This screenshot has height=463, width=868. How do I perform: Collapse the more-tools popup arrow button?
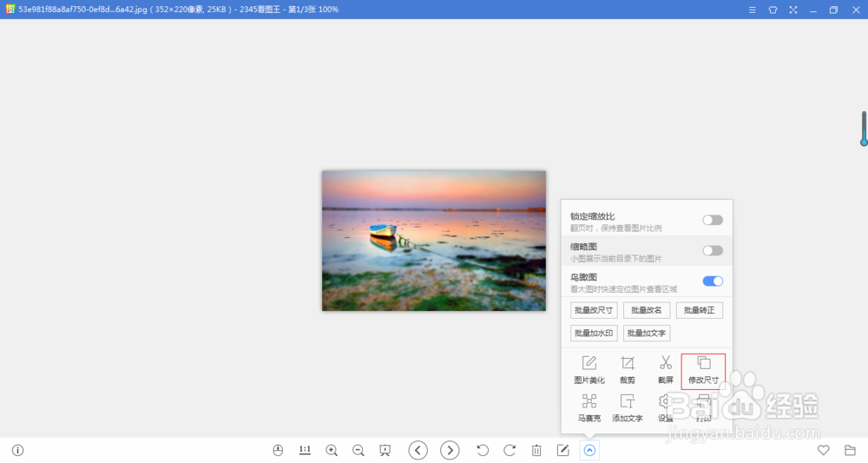click(x=589, y=450)
